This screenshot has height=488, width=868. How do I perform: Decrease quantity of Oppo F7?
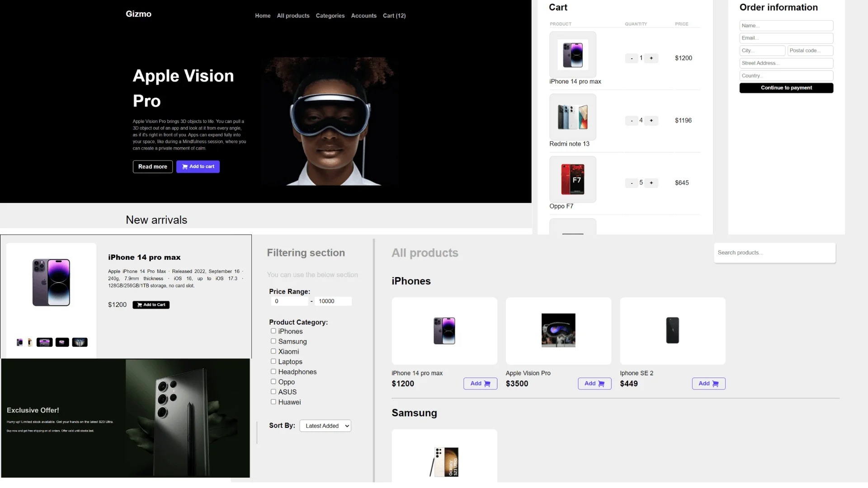(x=632, y=183)
